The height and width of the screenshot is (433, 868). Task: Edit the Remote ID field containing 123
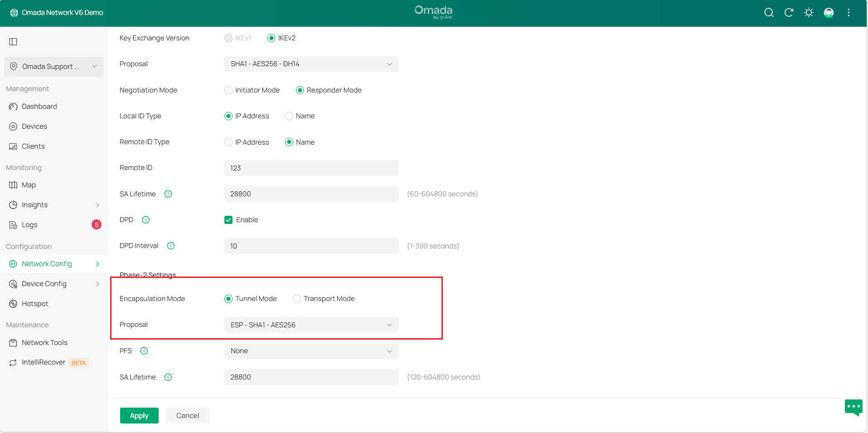pos(311,168)
